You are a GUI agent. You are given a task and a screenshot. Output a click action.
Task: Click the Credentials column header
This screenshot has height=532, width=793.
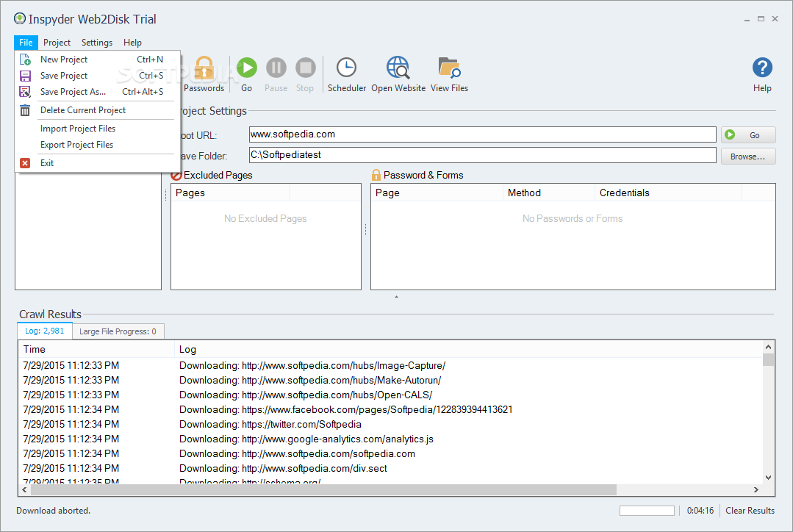click(x=668, y=193)
